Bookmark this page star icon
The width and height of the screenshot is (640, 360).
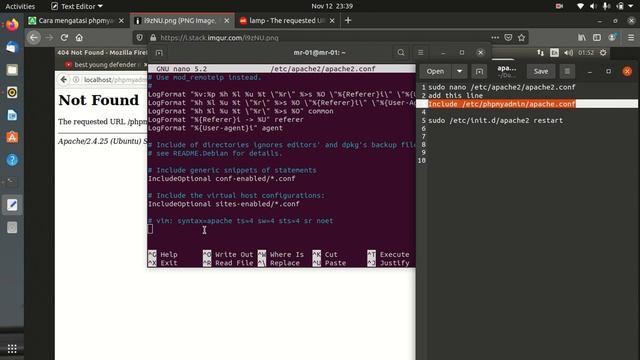point(522,38)
